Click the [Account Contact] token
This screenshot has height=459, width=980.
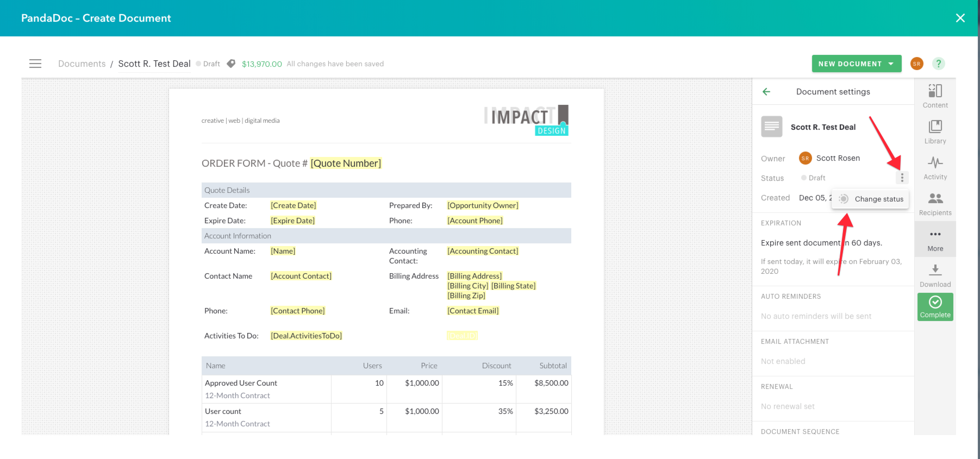301,276
